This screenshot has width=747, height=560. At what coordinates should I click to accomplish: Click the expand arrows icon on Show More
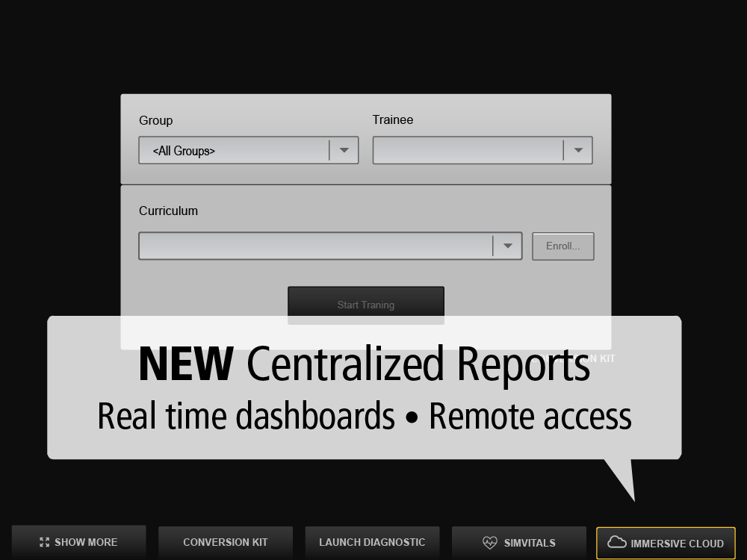(44, 542)
